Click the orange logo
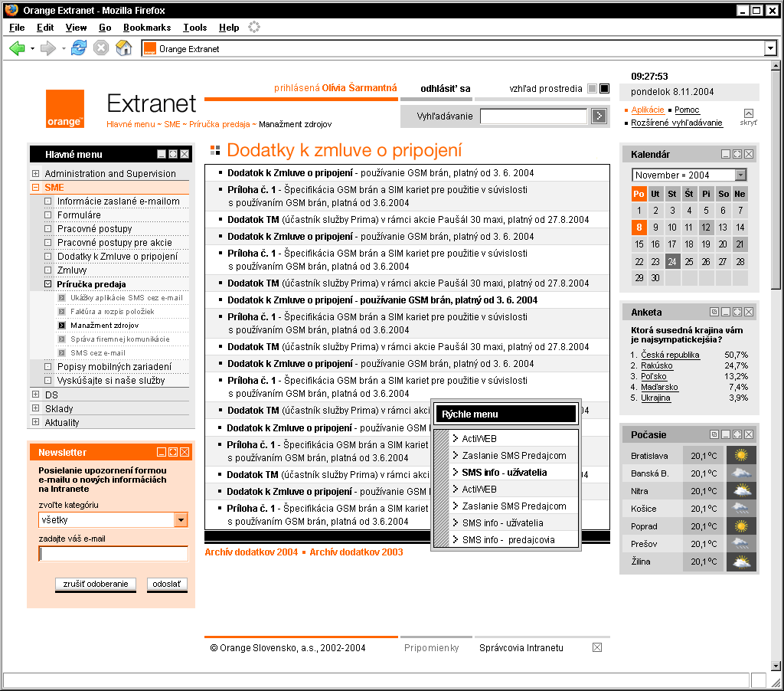 pos(64,109)
